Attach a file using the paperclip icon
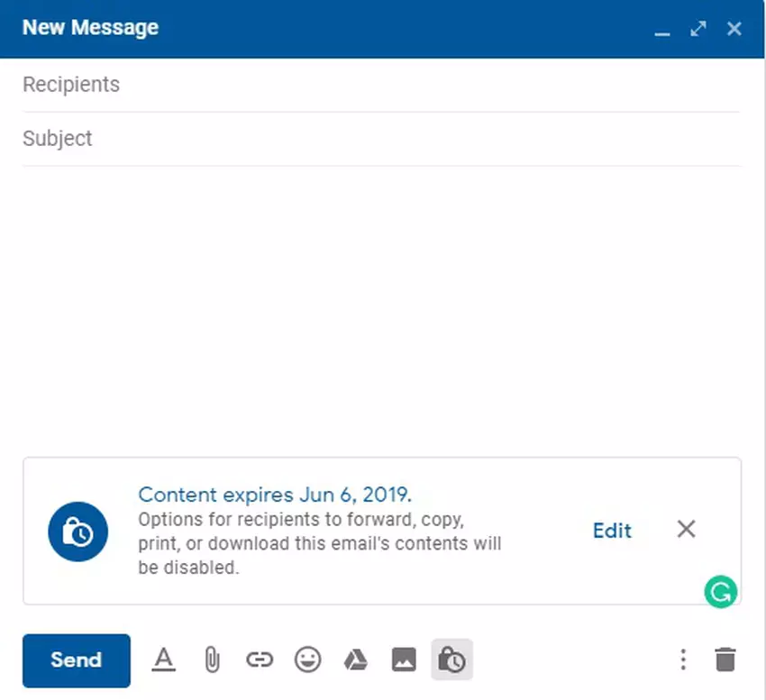The height and width of the screenshot is (700, 766). 212,660
